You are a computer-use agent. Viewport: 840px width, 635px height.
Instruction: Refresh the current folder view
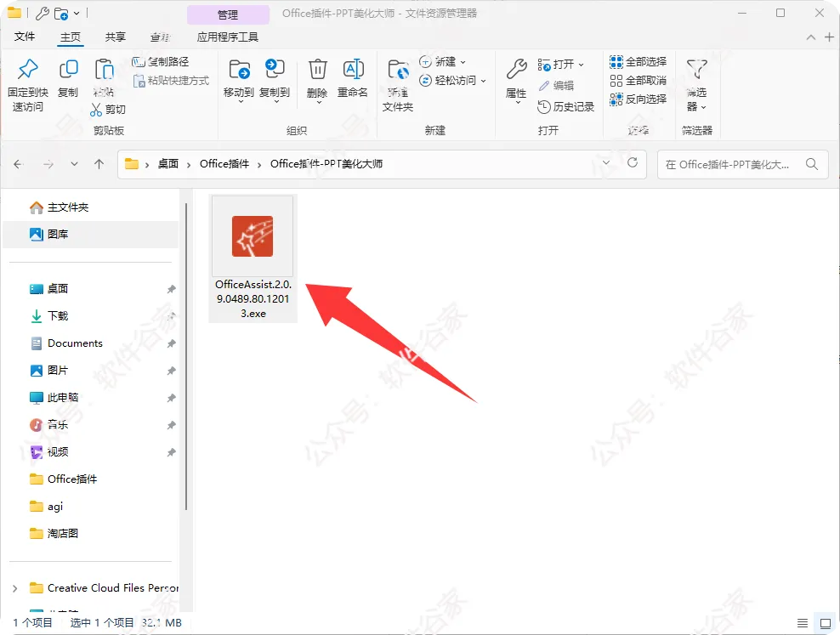click(x=633, y=162)
